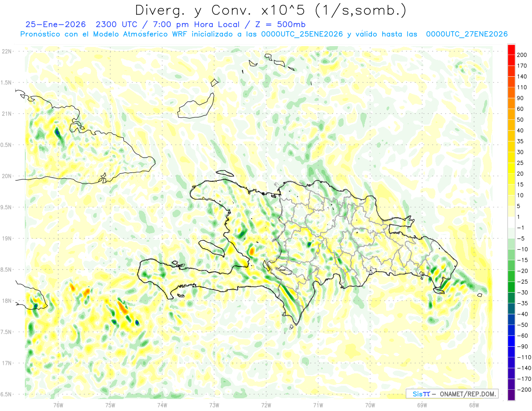Click the '76W' longitude label
Viewport: 532px width, 411px height.
point(58,405)
